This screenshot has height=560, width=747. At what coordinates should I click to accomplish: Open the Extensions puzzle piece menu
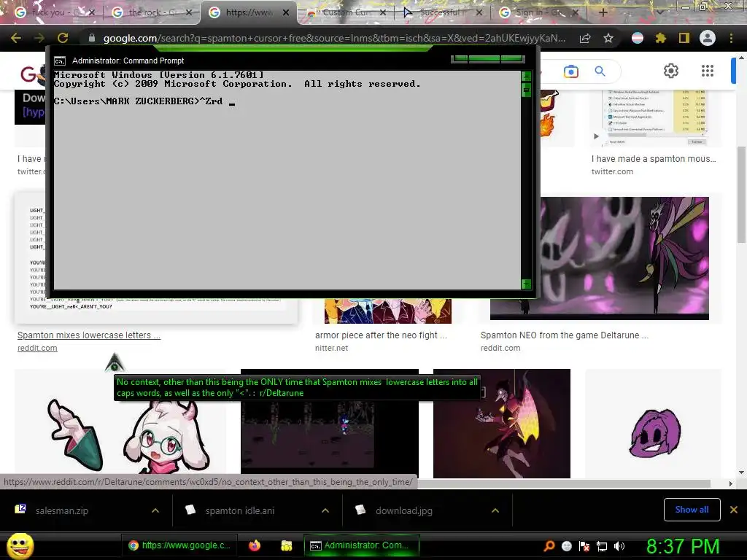pos(661,38)
